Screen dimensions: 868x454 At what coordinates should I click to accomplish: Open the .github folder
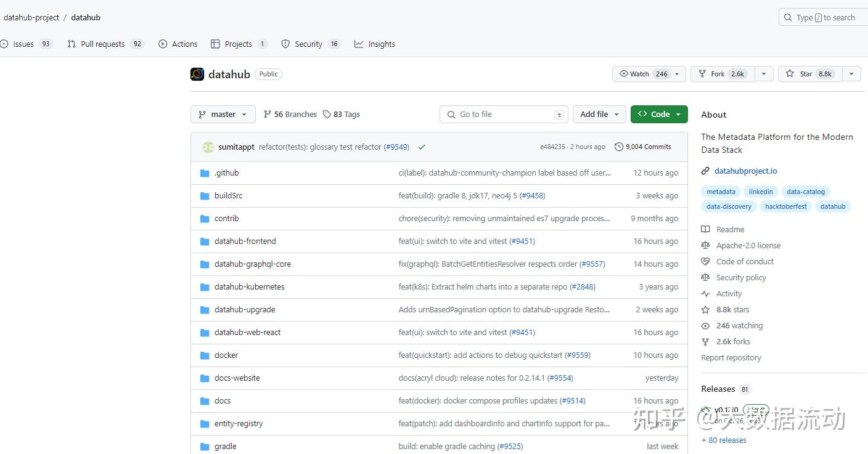(226, 173)
